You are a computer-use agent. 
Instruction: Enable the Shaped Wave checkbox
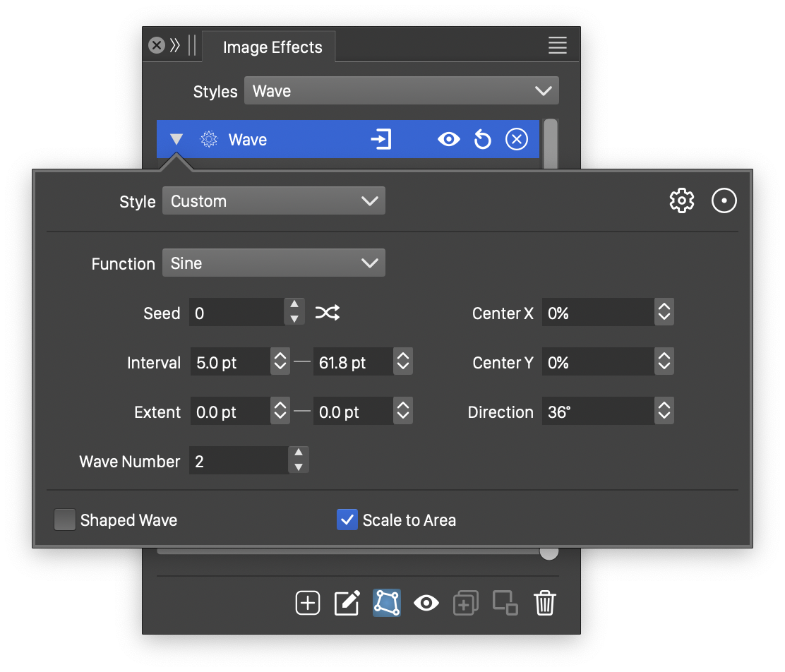point(65,520)
